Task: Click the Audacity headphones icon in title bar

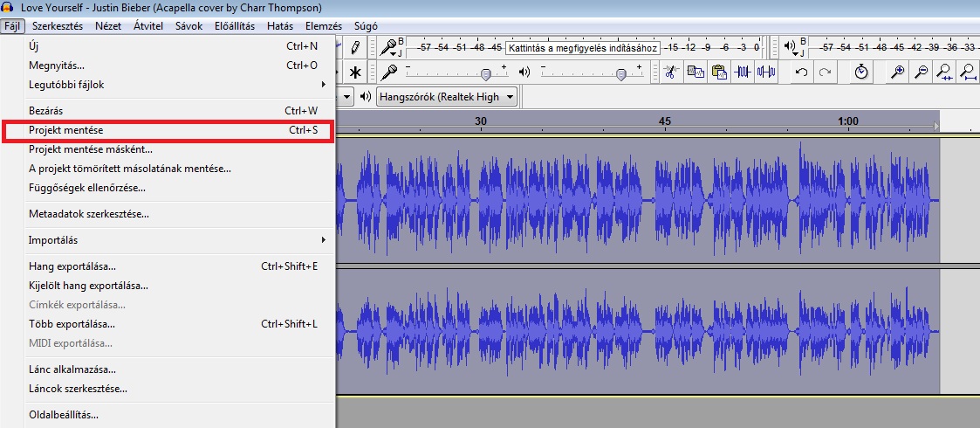Action: tap(9, 8)
